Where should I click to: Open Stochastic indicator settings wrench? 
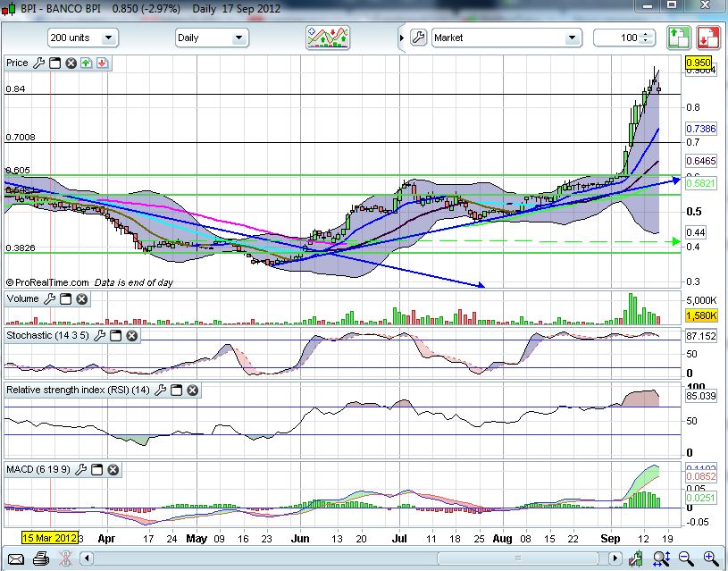tap(99, 335)
